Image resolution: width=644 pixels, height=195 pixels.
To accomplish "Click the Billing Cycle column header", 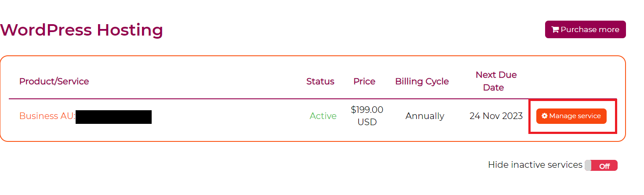I will tap(422, 81).
